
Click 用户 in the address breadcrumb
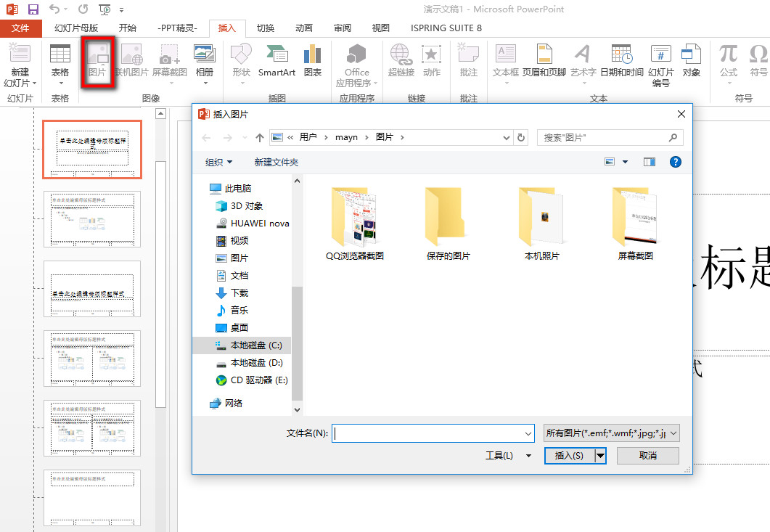pos(308,137)
